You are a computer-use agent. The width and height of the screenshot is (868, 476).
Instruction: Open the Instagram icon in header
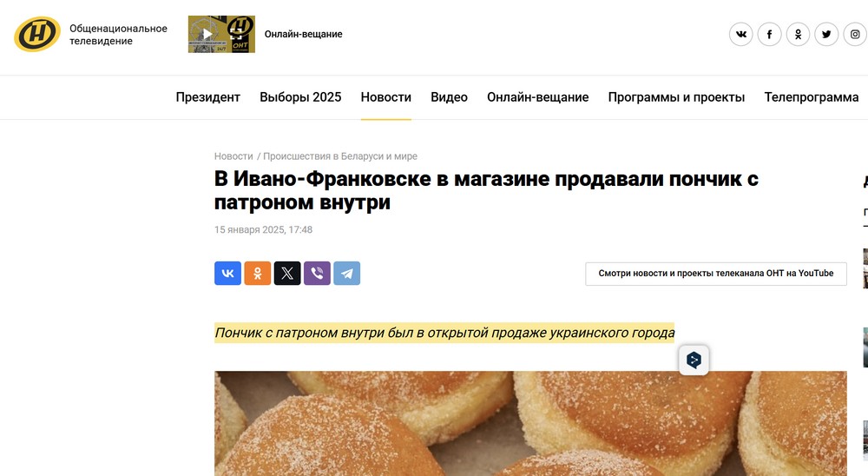click(855, 35)
